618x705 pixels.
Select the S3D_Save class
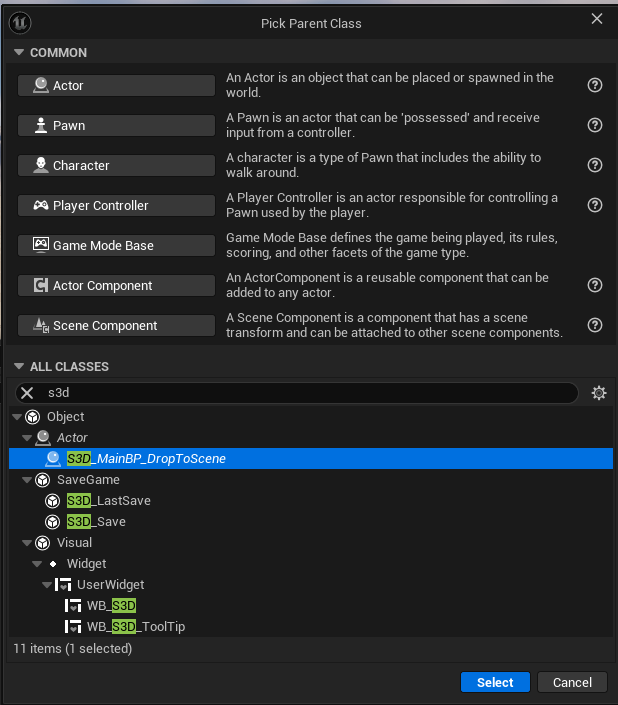(311, 522)
